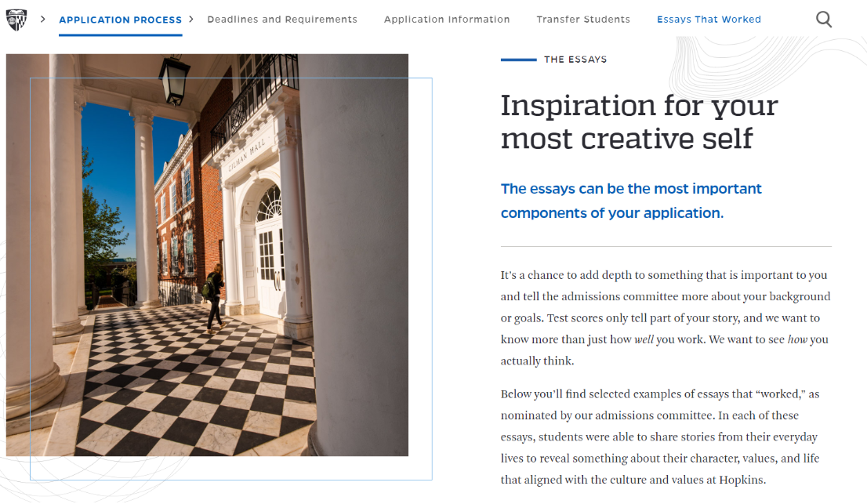Click the Johns Hopkins shield logo
The image size is (867, 504).
coord(16,20)
